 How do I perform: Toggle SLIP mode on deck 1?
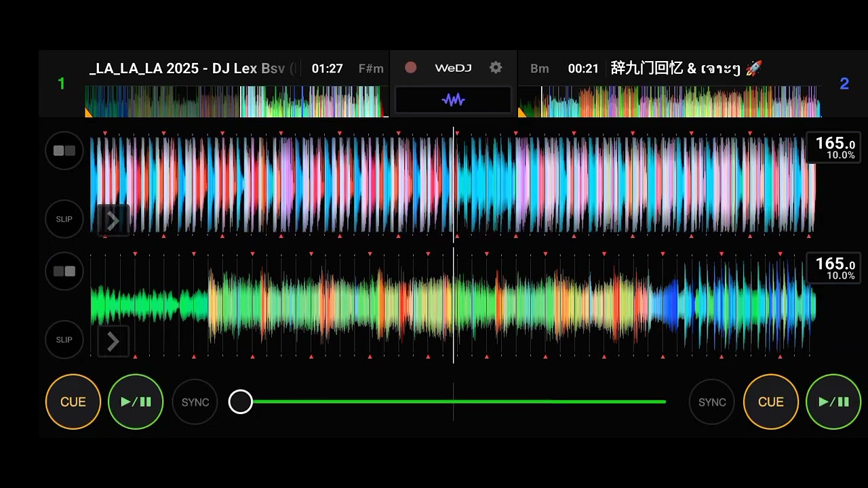64,219
